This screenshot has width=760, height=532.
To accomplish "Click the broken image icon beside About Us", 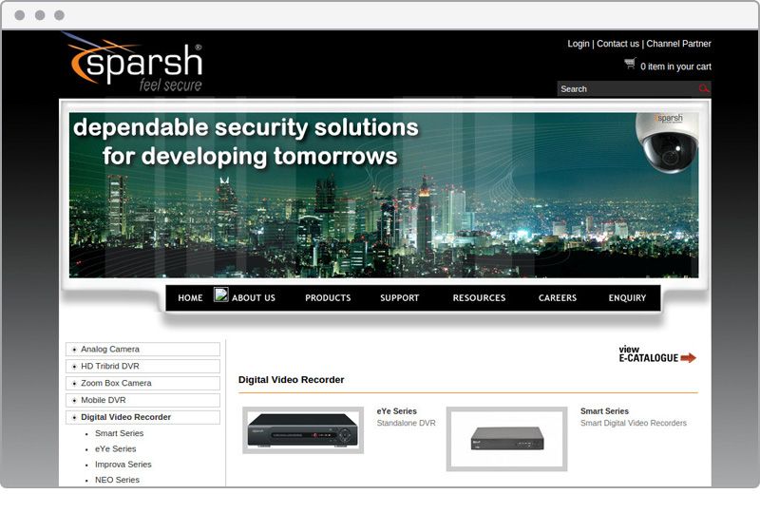I will [x=221, y=294].
